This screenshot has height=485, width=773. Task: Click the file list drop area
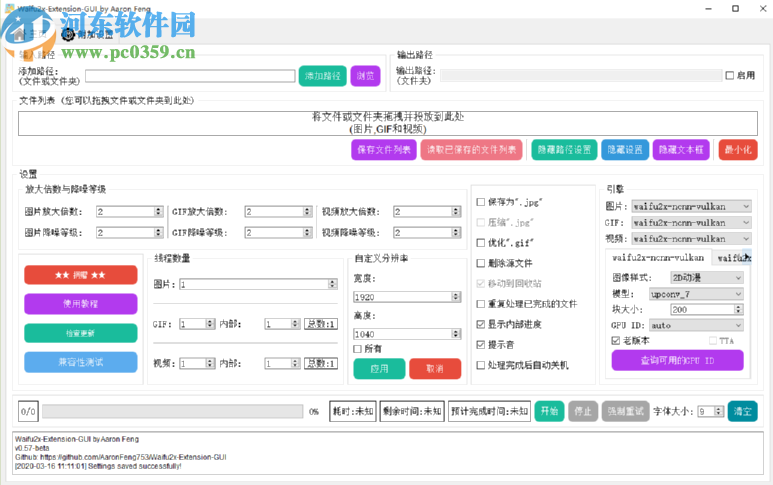(387, 123)
